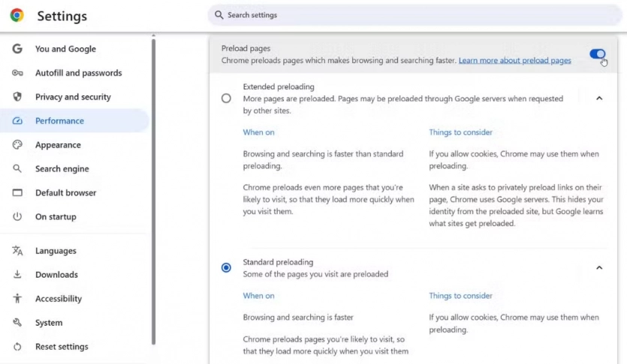Image resolution: width=627 pixels, height=364 pixels.
Task: Click the translate Languages icon
Action: click(x=17, y=251)
